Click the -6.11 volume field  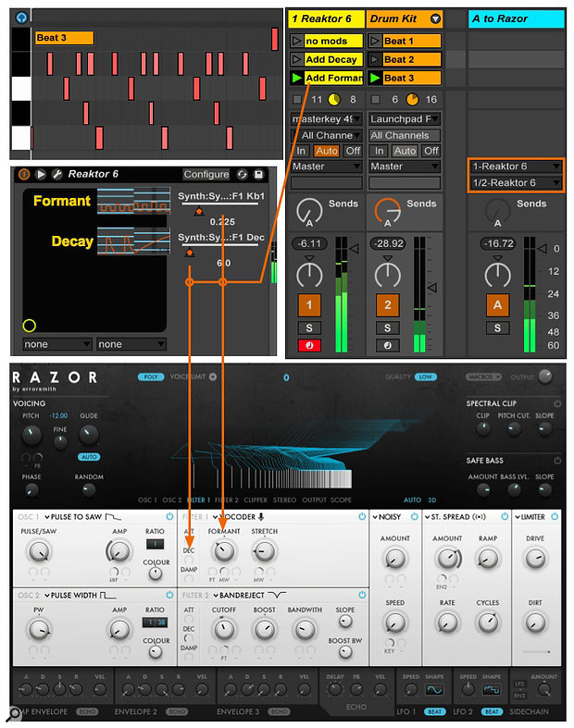coord(309,243)
